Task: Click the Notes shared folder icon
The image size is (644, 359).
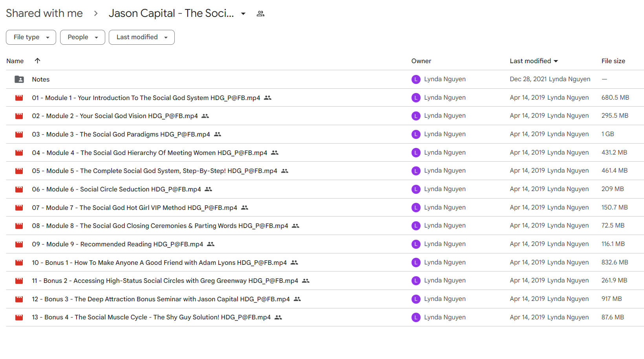Action: coord(19,79)
